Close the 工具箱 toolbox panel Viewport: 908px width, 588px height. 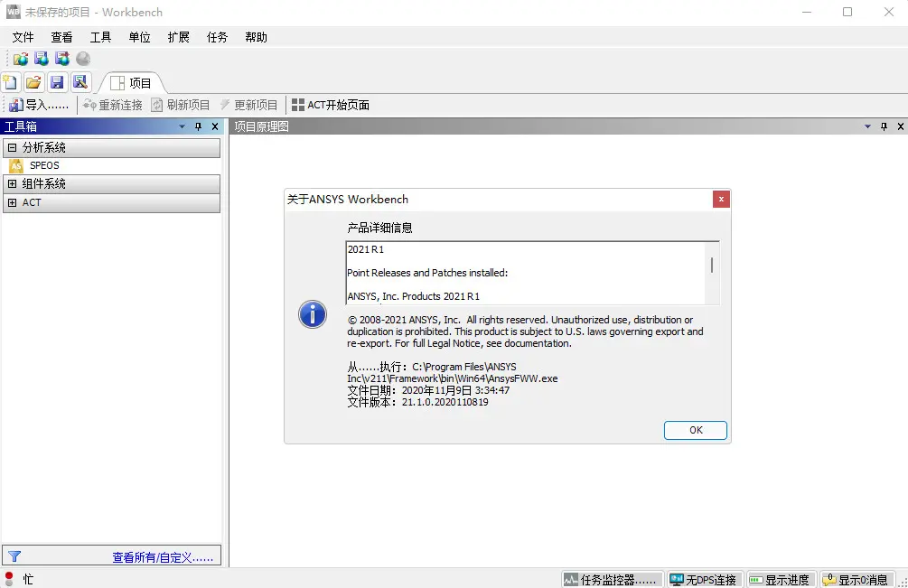pos(215,126)
